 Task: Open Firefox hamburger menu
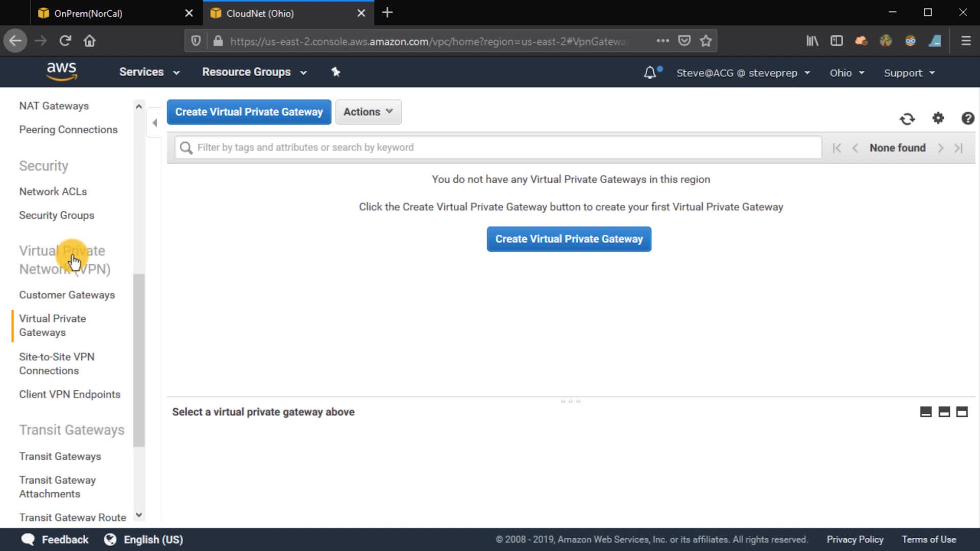[x=966, y=41]
